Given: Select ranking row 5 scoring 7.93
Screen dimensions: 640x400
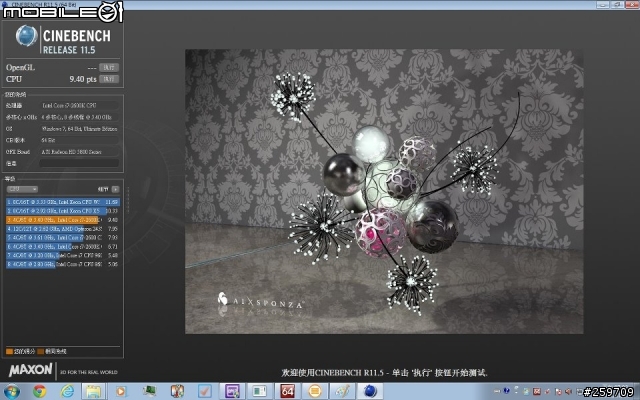Looking at the screenshot, I should point(63,237).
